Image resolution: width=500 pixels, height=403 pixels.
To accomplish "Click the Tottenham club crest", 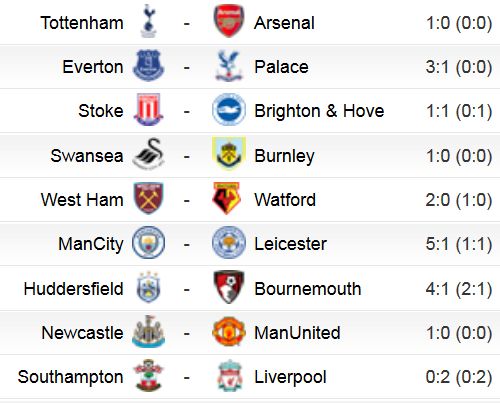I will 149,22.
